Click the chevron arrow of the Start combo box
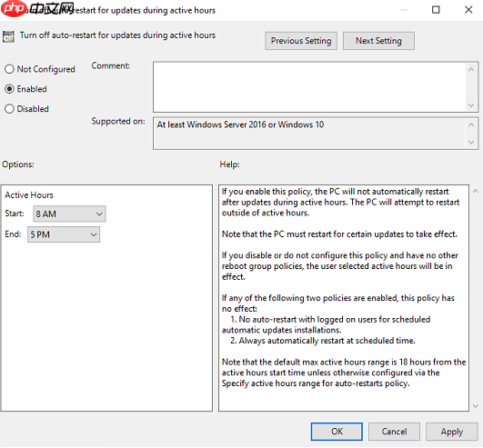 99,214
